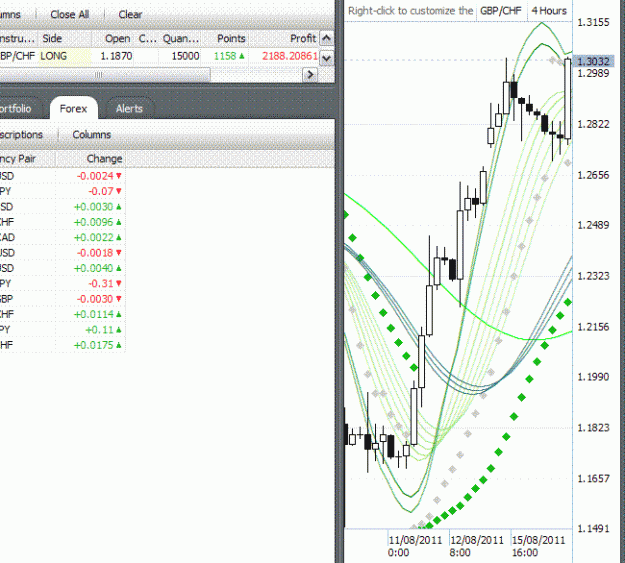The width and height of the screenshot is (625, 563).
Task: Open the Columns button in Forex panel
Action: (92, 135)
